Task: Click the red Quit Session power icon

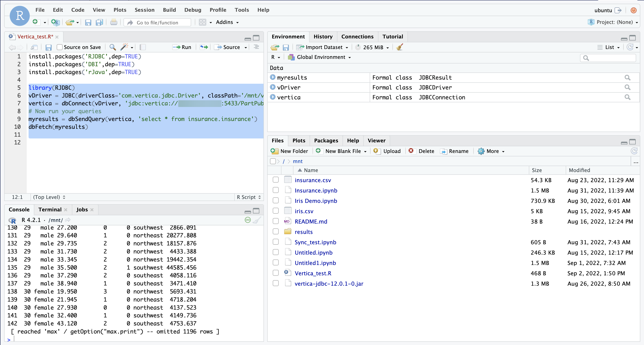Action: [x=633, y=10]
